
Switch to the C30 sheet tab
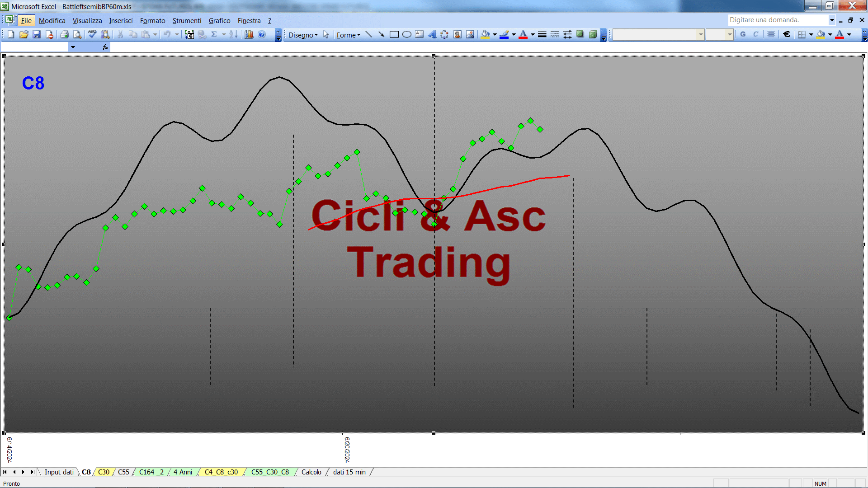(104, 472)
